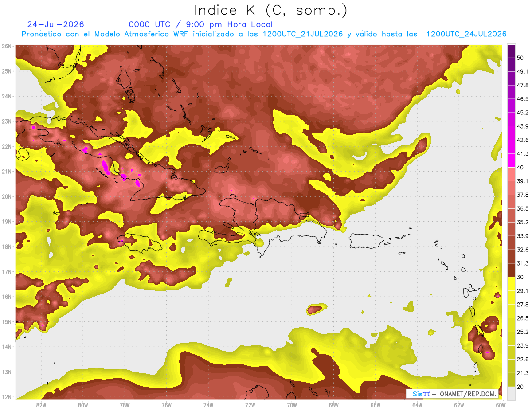Click the longitude label "76W"
The height and width of the screenshot is (411, 532).
(x=166, y=405)
